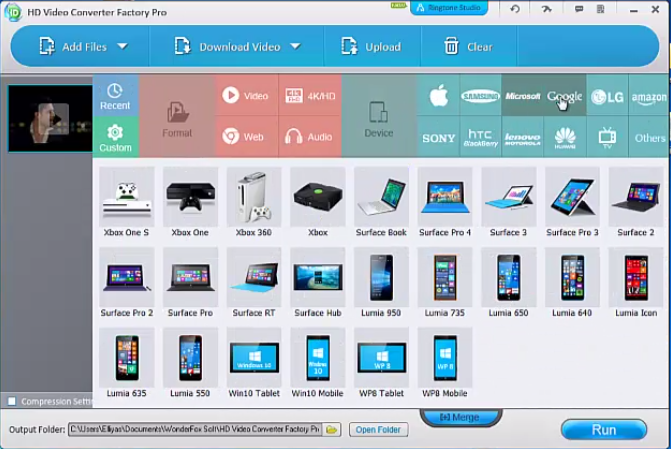671x449 pixels.
Task: Open the Custom formats tab
Action: (116, 137)
